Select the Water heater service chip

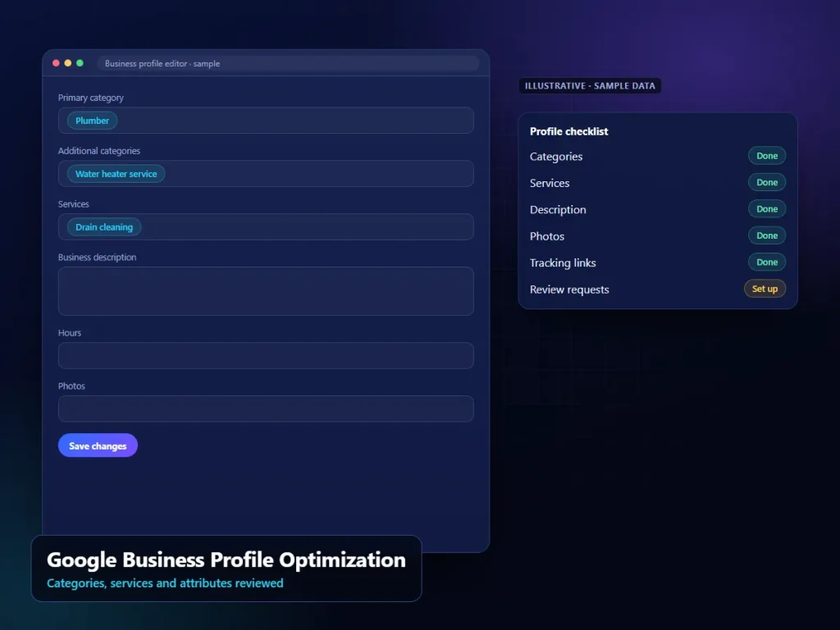pyautogui.click(x=116, y=174)
